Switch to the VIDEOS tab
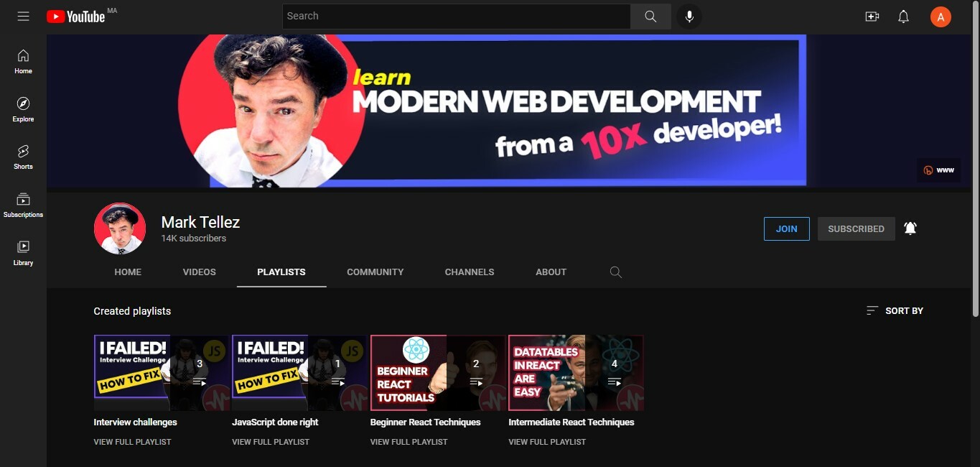The width and height of the screenshot is (980, 467). click(200, 272)
